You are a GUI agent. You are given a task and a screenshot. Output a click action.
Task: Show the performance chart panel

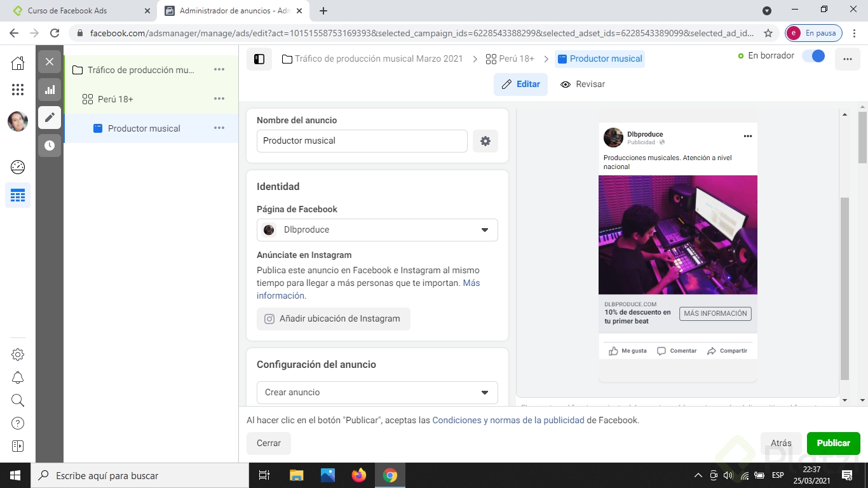[50, 90]
